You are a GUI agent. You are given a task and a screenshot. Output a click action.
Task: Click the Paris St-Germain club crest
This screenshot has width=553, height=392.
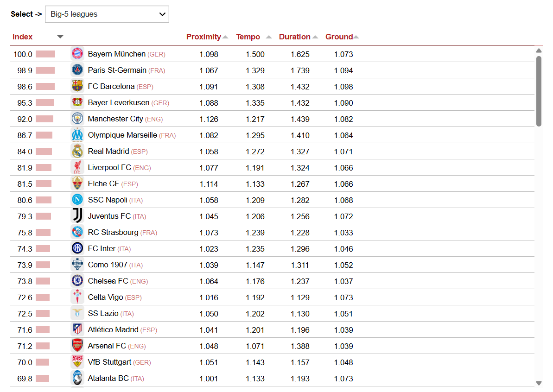[77, 70]
